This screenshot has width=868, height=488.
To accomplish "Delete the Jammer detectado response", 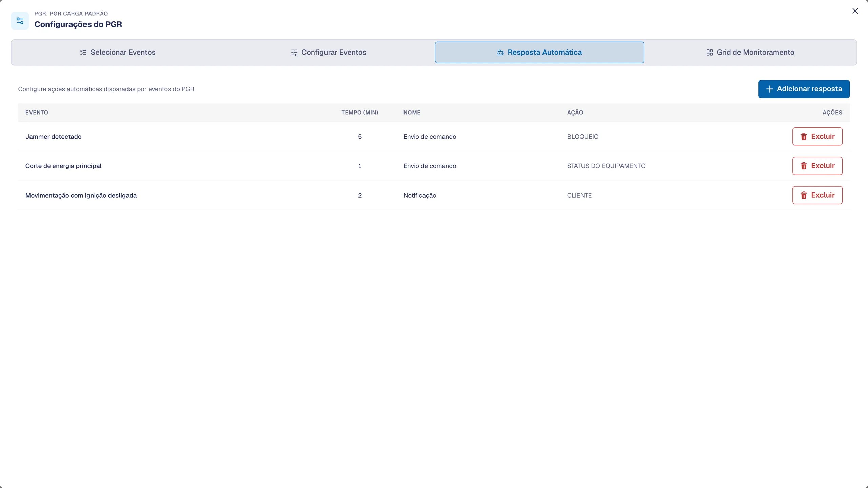I will (x=817, y=137).
